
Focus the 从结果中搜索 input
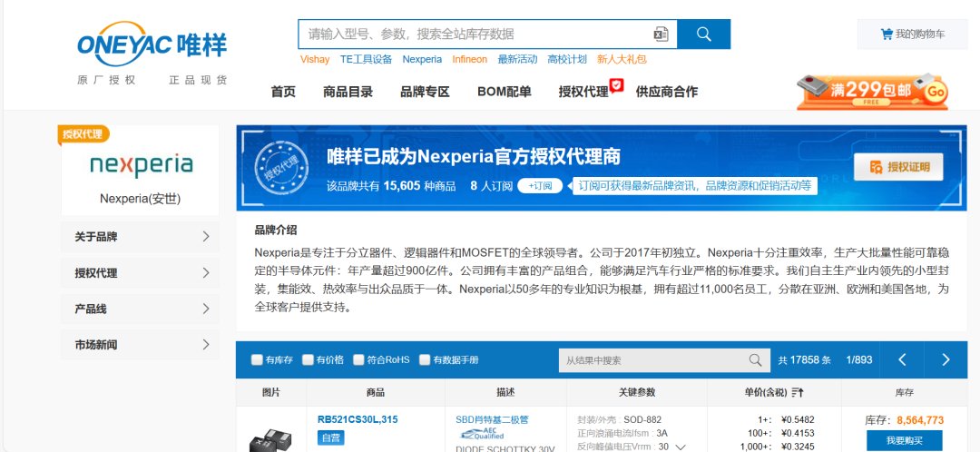tap(653, 360)
